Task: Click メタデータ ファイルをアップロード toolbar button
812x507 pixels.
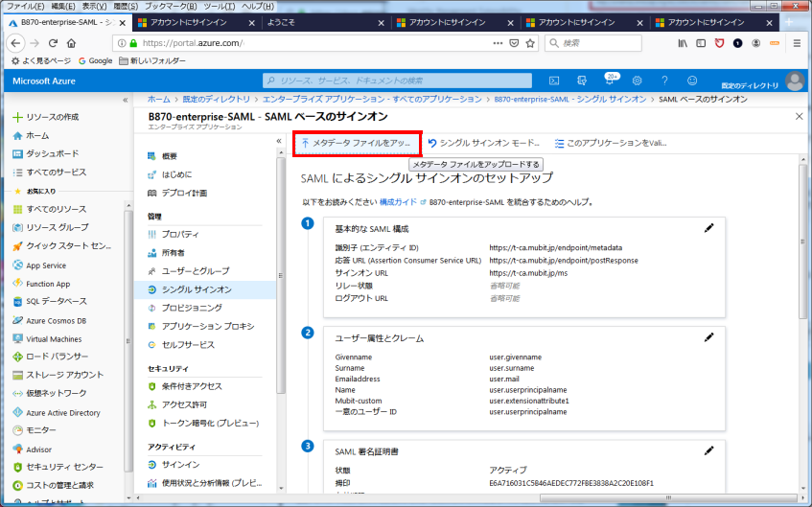Action: (x=357, y=143)
